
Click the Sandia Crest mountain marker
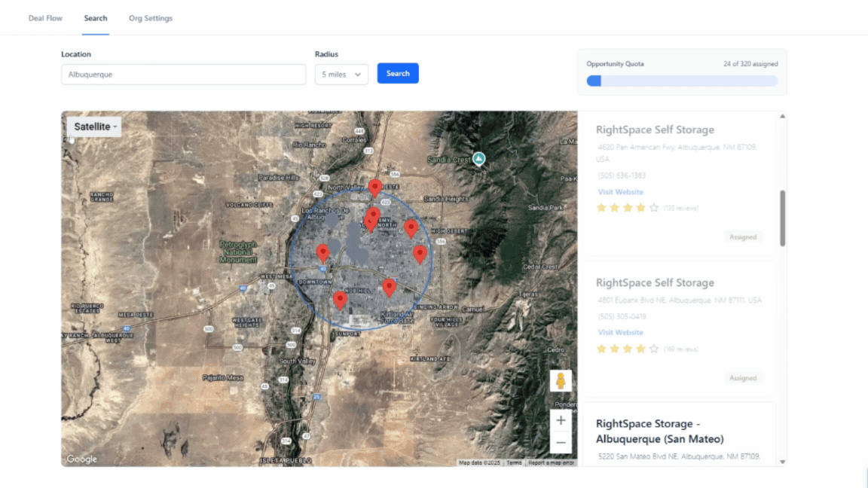tap(479, 159)
